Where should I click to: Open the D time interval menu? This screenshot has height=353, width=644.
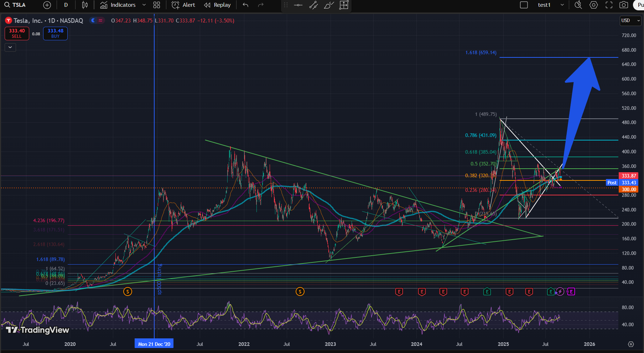point(66,5)
